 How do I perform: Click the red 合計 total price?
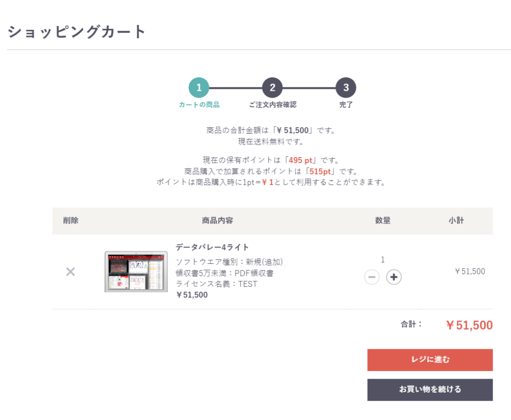tap(469, 325)
